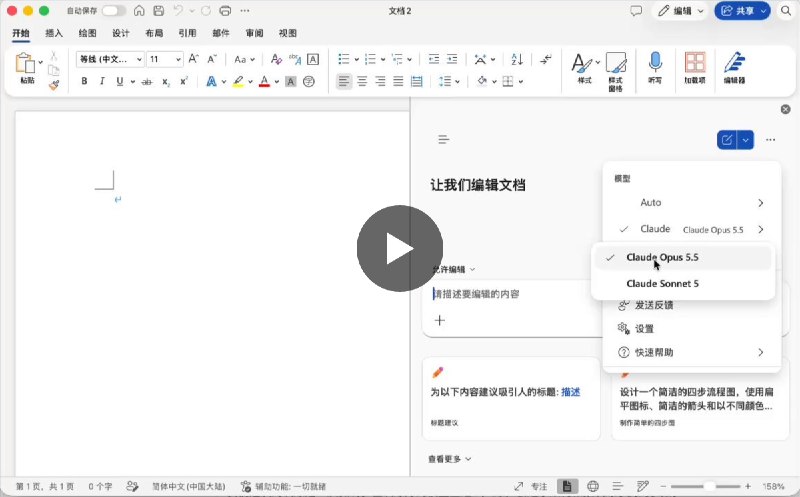The width and height of the screenshot is (800, 497).
Task: Click the zoom slider in status bar
Action: (705, 486)
